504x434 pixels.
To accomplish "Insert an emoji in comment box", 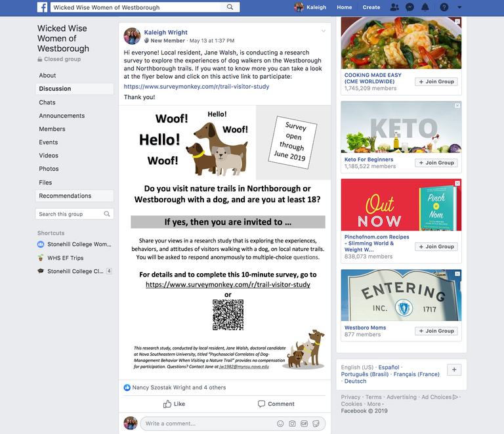I will pos(280,423).
